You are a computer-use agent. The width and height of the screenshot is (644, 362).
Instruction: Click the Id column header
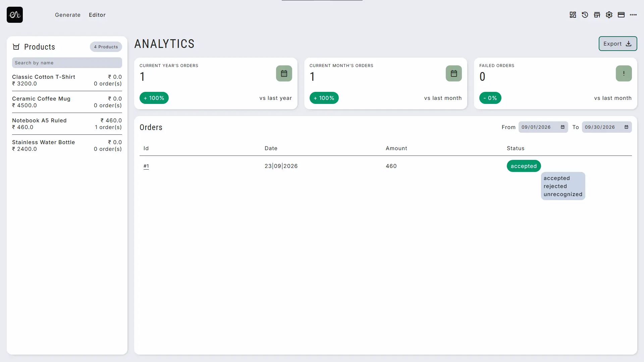point(146,148)
